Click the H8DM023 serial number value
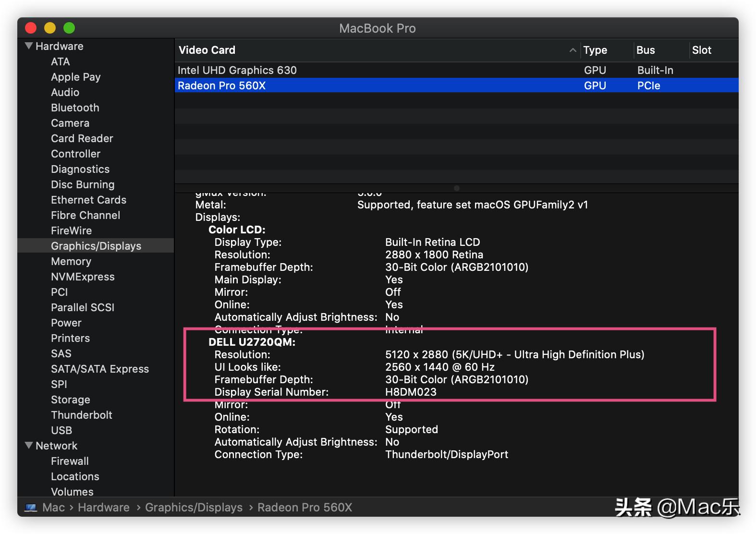The width and height of the screenshot is (756, 534). coord(411,392)
